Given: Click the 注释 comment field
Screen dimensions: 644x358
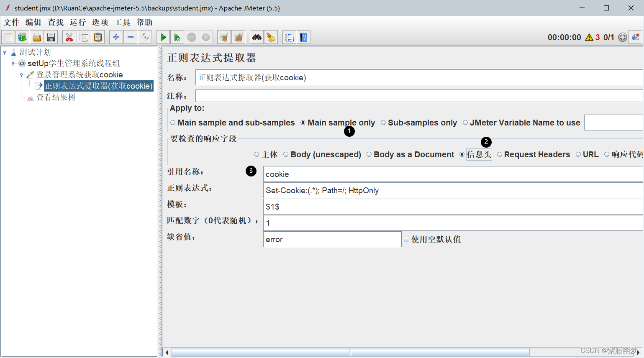Looking at the screenshot, I should (419, 96).
